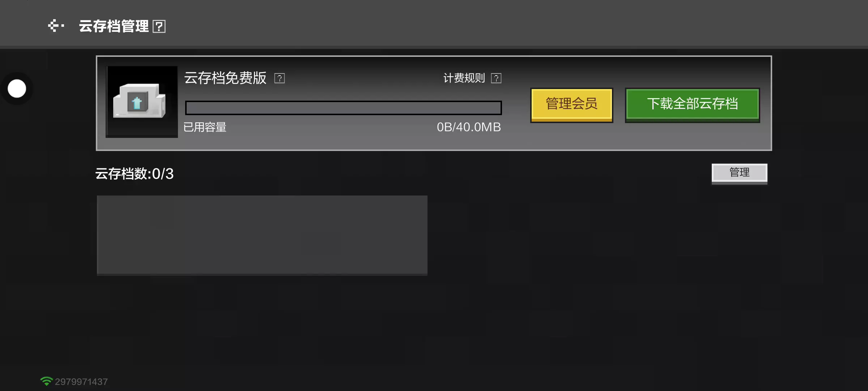Click the 已用容量 label
868x391 pixels.
pyautogui.click(x=205, y=127)
